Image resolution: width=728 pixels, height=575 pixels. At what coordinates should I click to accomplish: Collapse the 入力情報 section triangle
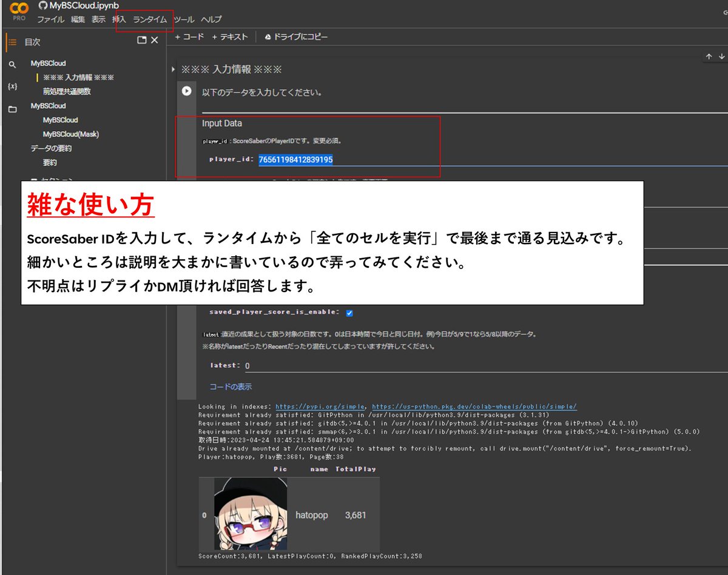tap(174, 69)
